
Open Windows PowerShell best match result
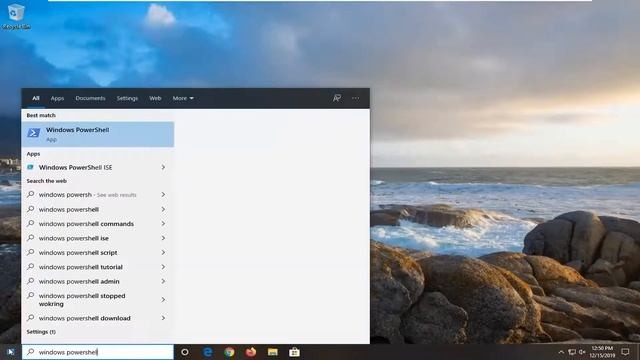coord(98,134)
